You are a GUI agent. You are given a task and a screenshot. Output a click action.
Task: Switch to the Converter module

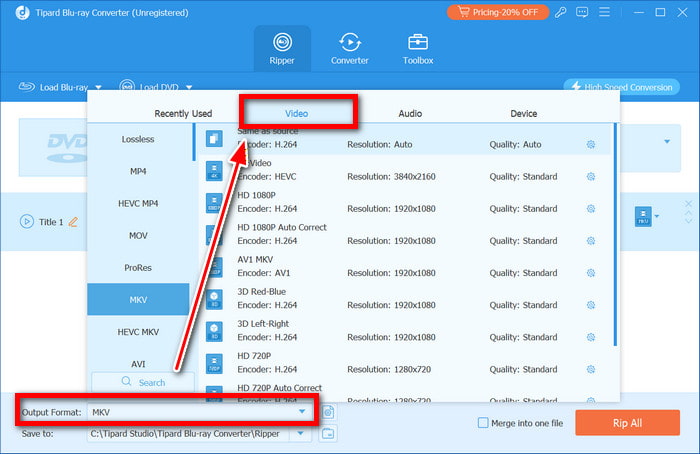click(x=350, y=48)
